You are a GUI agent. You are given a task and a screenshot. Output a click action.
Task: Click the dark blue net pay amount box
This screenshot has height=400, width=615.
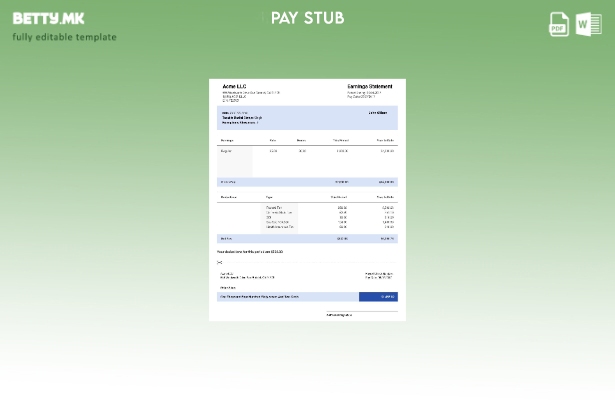pos(378,297)
